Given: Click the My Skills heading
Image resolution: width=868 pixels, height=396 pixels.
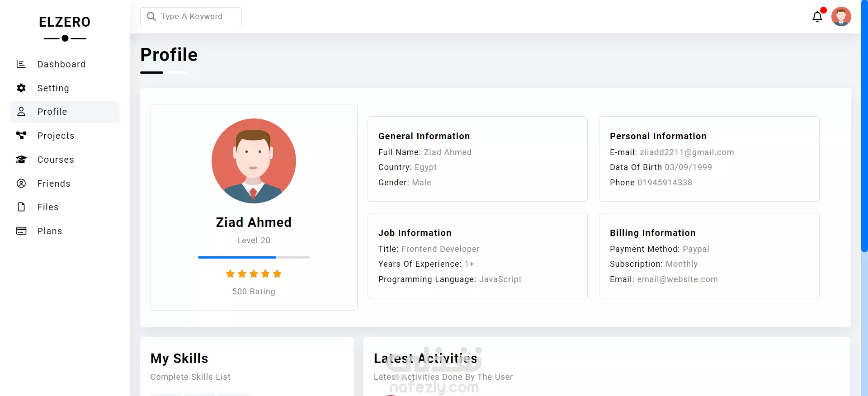Looking at the screenshot, I should [x=179, y=358].
